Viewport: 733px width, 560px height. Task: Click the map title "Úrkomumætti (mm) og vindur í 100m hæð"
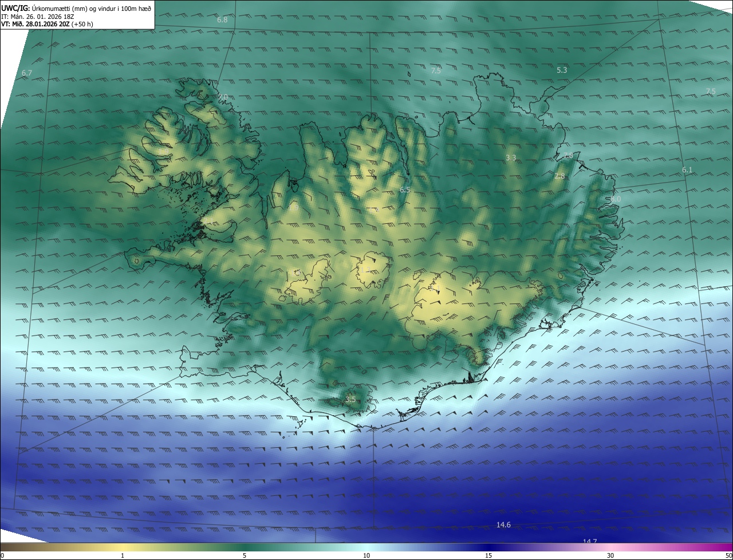[91, 8]
